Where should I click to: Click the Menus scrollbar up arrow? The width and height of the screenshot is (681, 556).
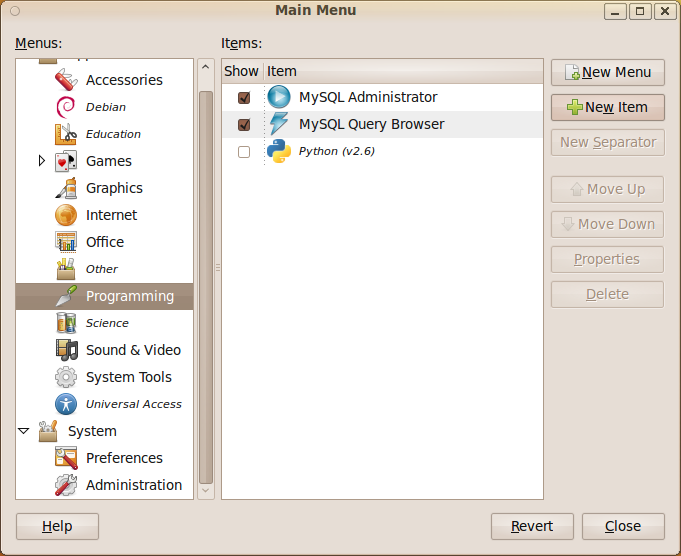click(x=206, y=67)
